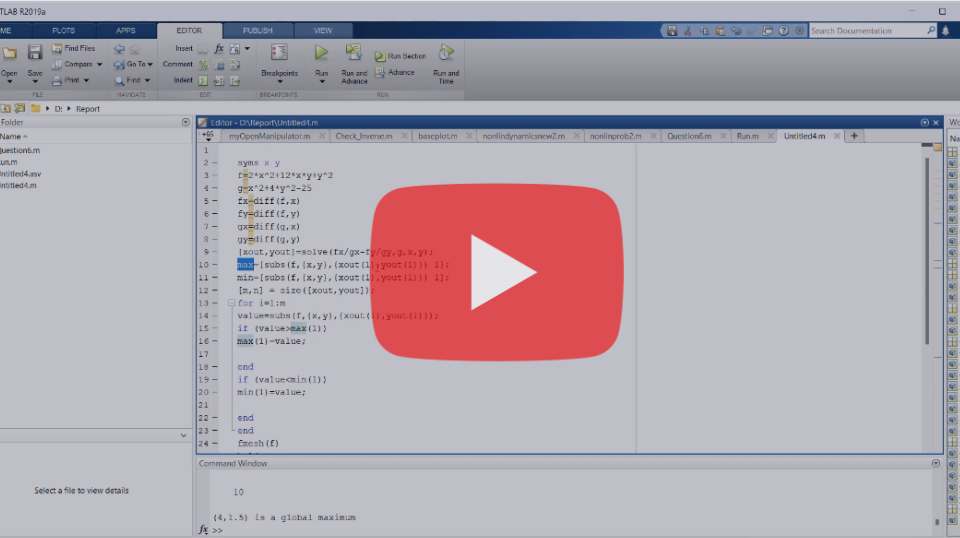
Task: Click the Run Section button
Action: click(400, 56)
